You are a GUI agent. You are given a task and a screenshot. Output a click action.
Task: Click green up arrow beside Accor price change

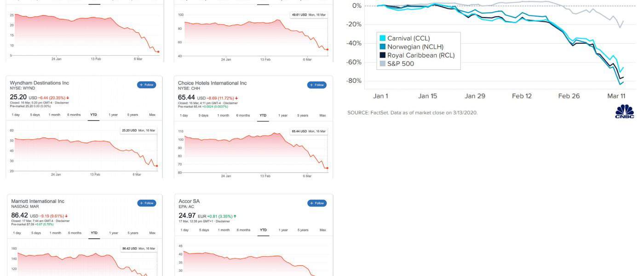[x=236, y=216]
